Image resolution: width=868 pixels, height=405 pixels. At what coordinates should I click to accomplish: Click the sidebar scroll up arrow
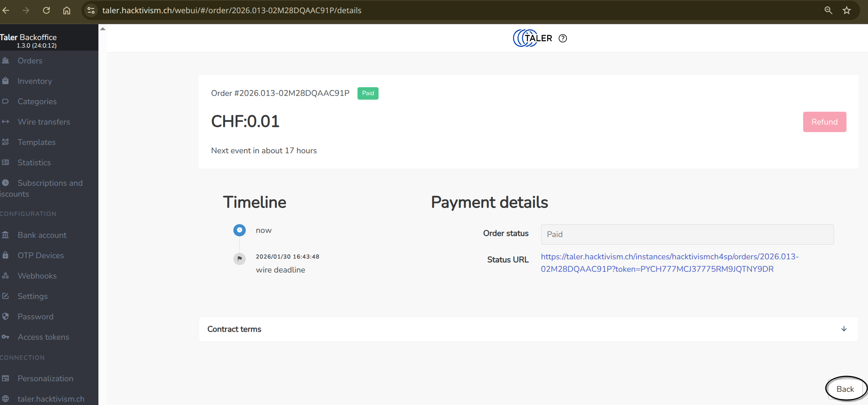(103, 29)
